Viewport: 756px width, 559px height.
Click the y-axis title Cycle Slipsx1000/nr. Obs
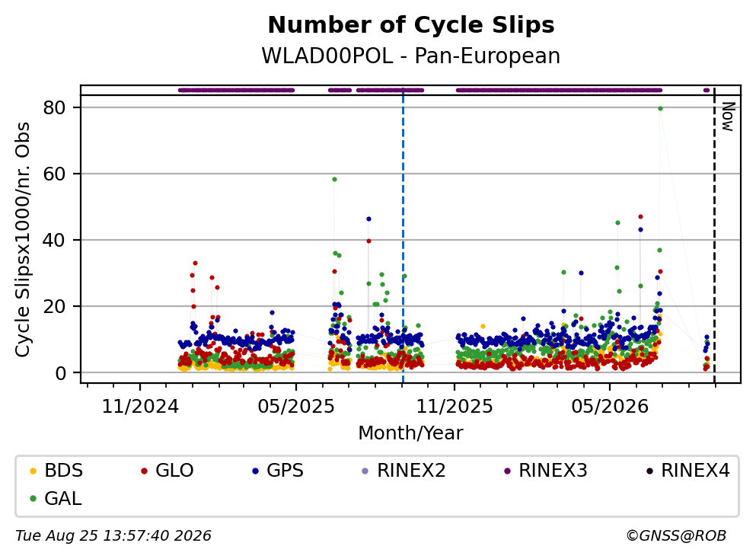coord(22,239)
